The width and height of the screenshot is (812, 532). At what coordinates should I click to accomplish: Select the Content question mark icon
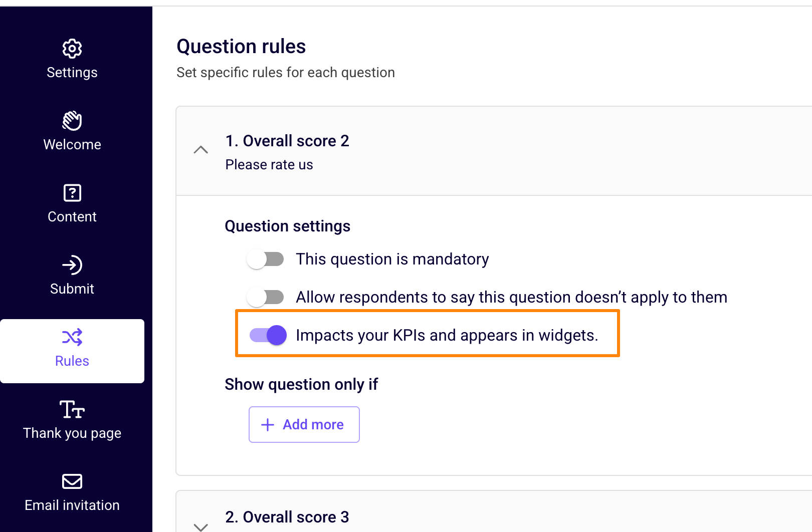[x=72, y=193]
